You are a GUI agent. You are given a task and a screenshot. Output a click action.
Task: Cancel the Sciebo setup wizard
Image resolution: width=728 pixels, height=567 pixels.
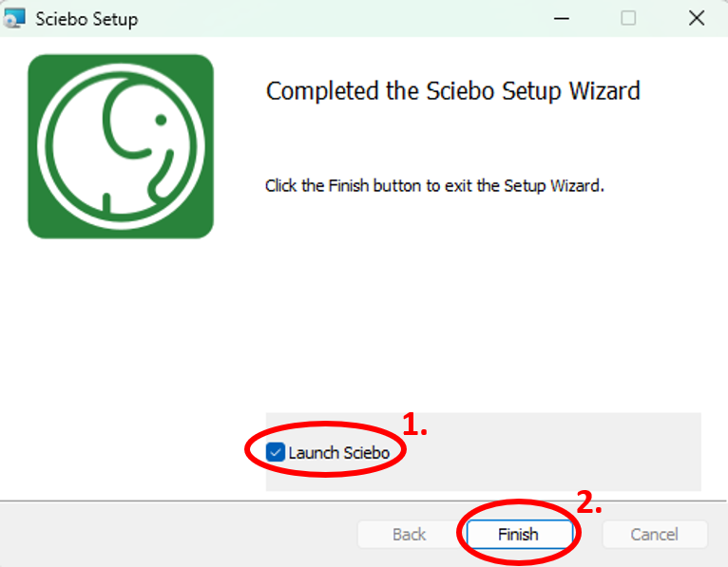[x=655, y=534]
